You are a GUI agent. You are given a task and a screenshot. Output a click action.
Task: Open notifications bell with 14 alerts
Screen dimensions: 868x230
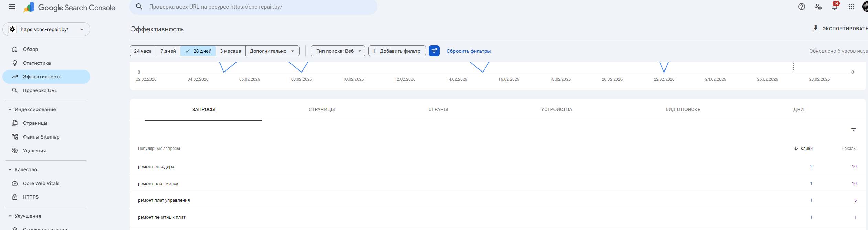coord(834,7)
